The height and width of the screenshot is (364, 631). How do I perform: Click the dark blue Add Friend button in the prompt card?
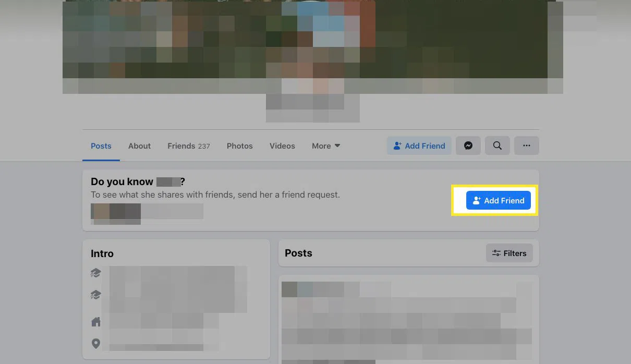pyautogui.click(x=498, y=200)
